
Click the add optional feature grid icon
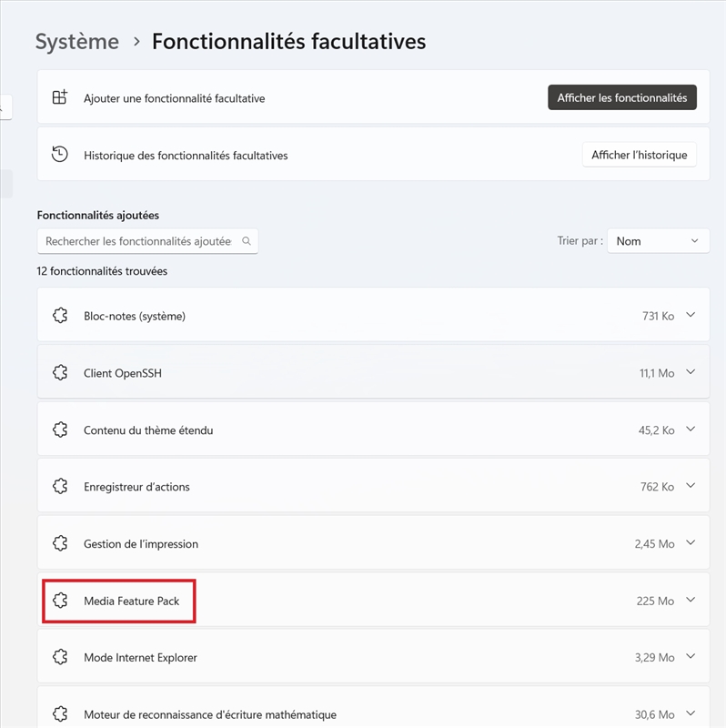tap(60, 97)
